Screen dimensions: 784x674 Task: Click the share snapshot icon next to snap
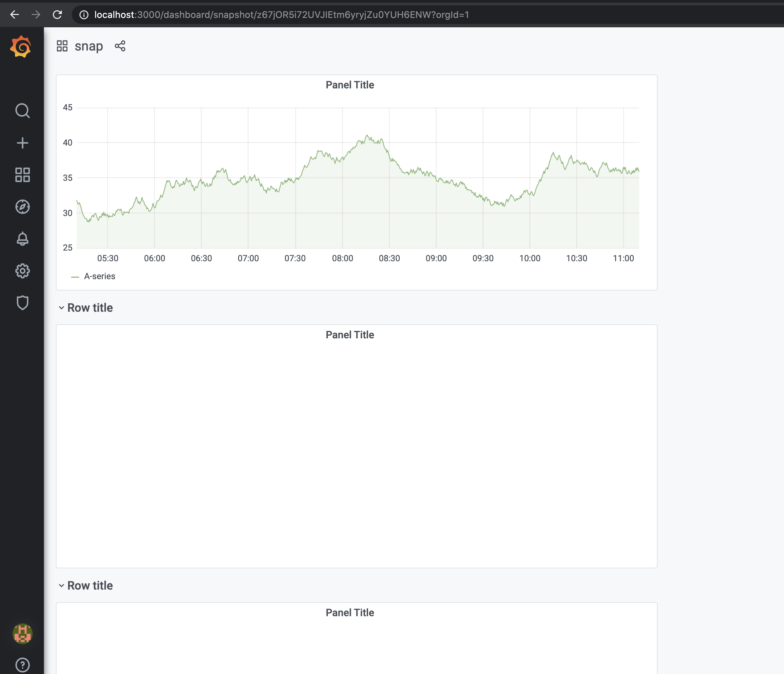tap(120, 46)
